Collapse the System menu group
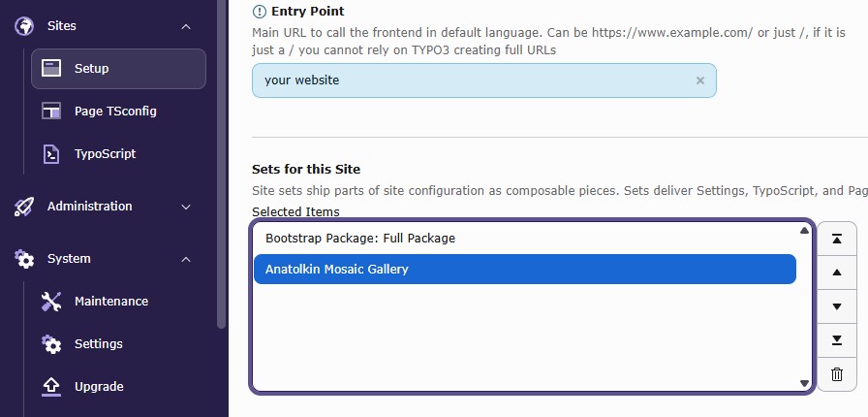Screen dimensions: 868x417 tap(186, 259)
